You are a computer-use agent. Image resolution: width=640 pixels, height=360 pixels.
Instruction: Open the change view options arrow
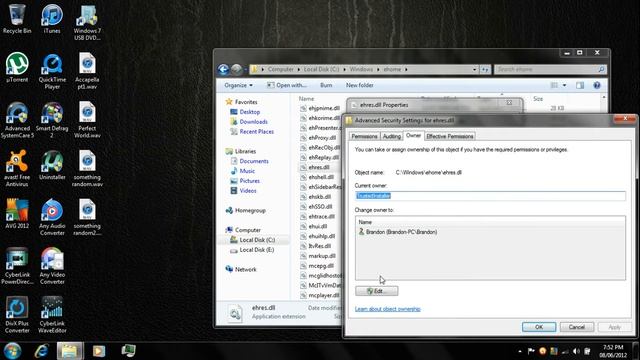(x=564, y=85)
